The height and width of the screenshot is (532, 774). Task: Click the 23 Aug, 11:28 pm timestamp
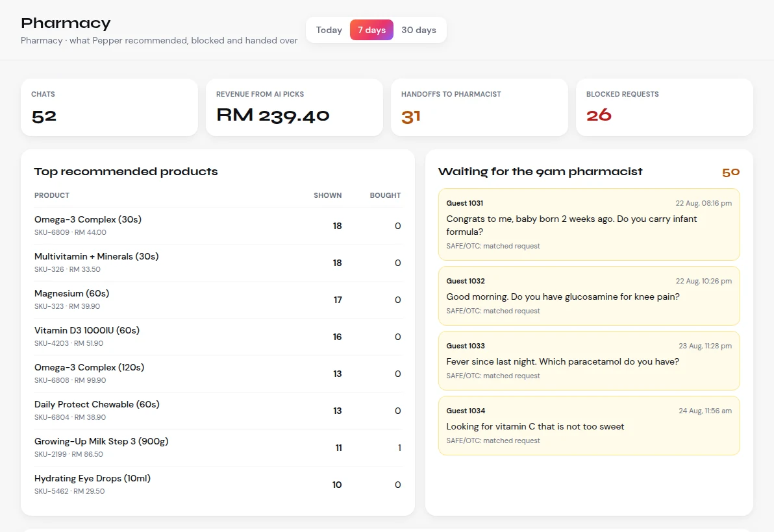point(705,346)
